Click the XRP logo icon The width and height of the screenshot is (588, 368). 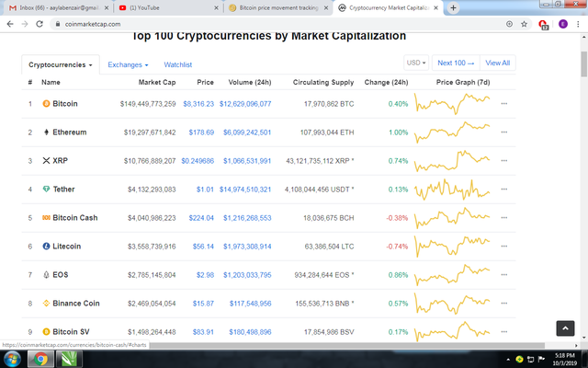[x=46, y=161]
